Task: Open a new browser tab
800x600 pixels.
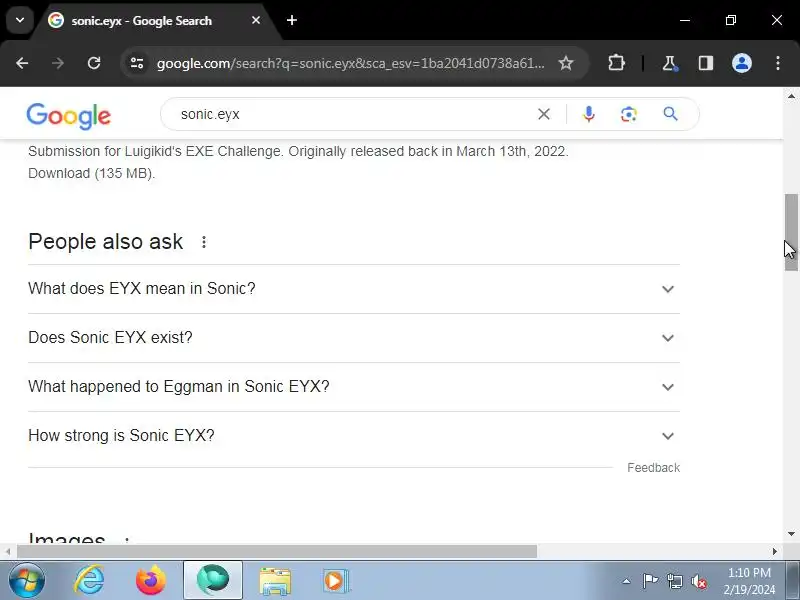Action: coord(292,20)
